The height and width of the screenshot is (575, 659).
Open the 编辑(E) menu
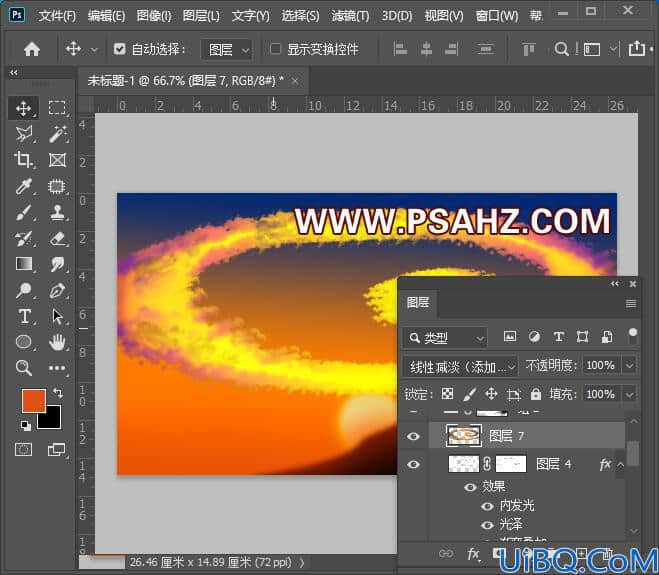tap(106, 16)
